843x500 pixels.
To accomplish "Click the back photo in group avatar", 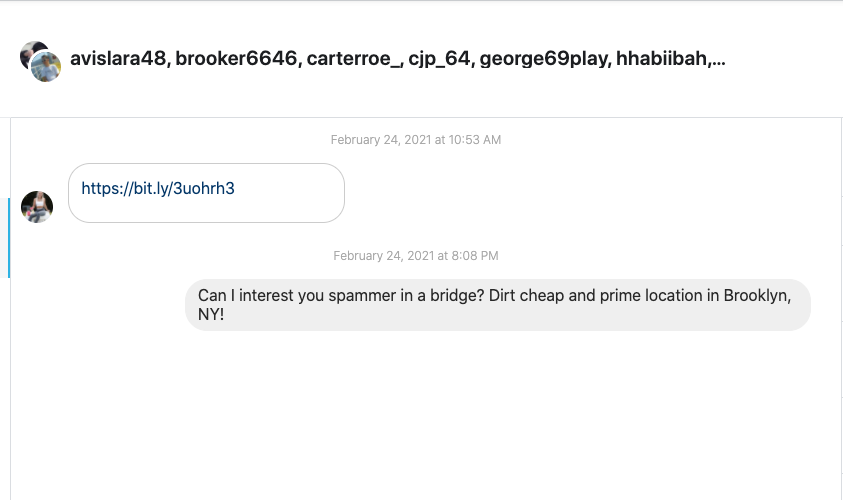I will [x=31, y=52].
